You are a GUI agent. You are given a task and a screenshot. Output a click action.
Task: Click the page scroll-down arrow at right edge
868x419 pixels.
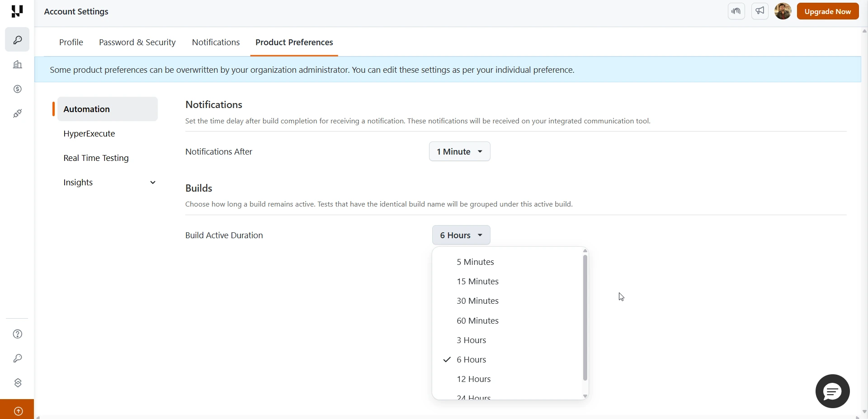point(864,412)
